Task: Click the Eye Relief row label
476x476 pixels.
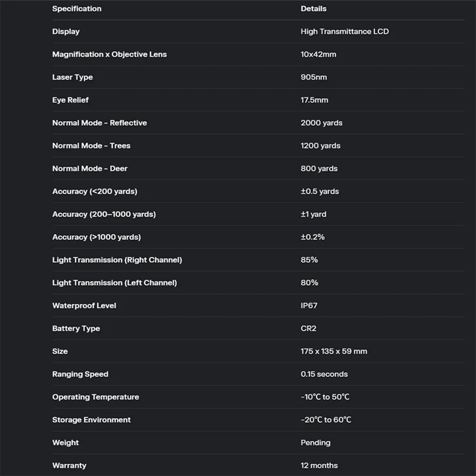Action: coord(70,100)
